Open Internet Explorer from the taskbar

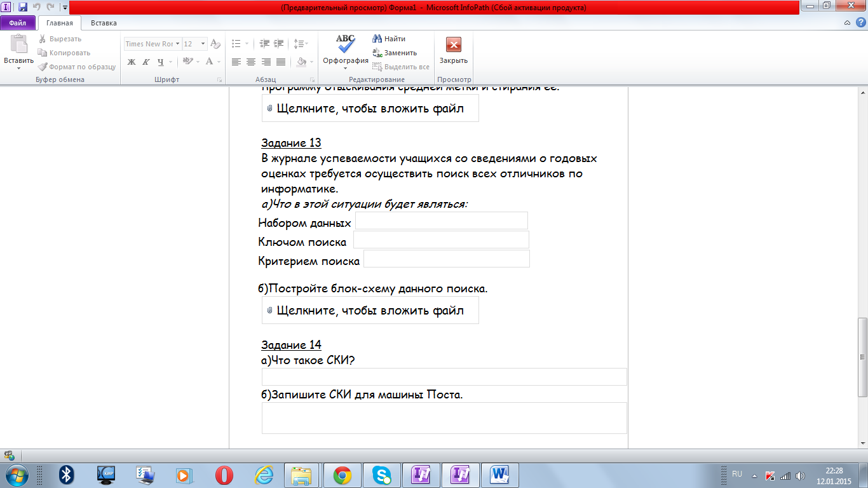pos(263,475)
